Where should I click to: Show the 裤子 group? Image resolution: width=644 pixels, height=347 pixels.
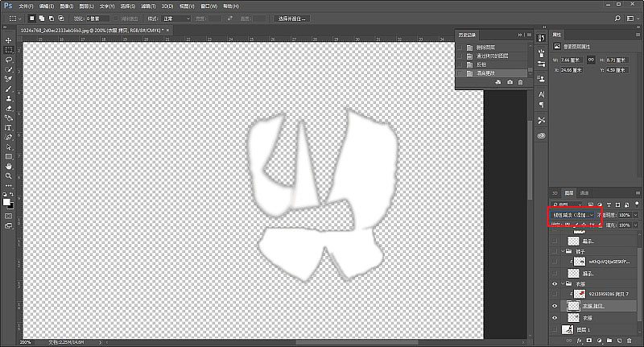click(555, 251)
